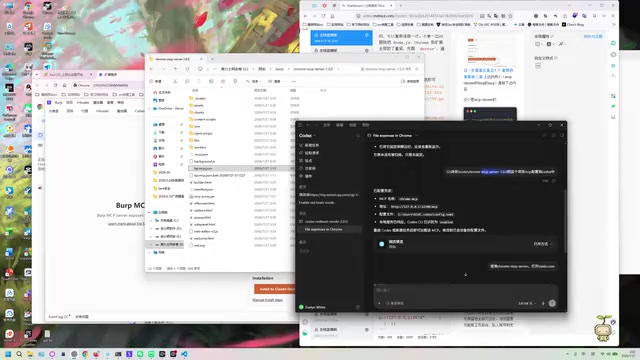Open the 编辑 menu in Codex
This screenshot has width=640, height=360.
(x=340, y=125)
